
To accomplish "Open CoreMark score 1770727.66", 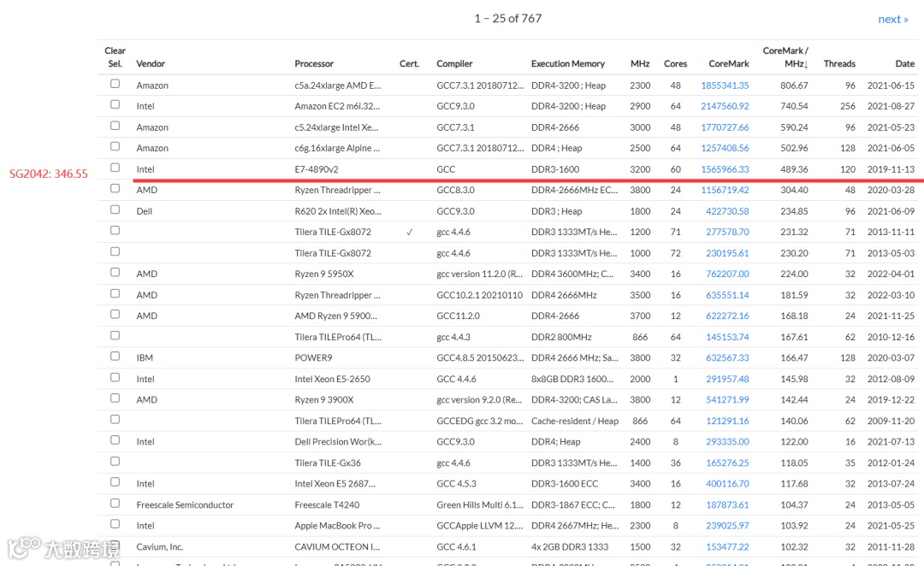I will pyautogui.click(x=725, y=127).
